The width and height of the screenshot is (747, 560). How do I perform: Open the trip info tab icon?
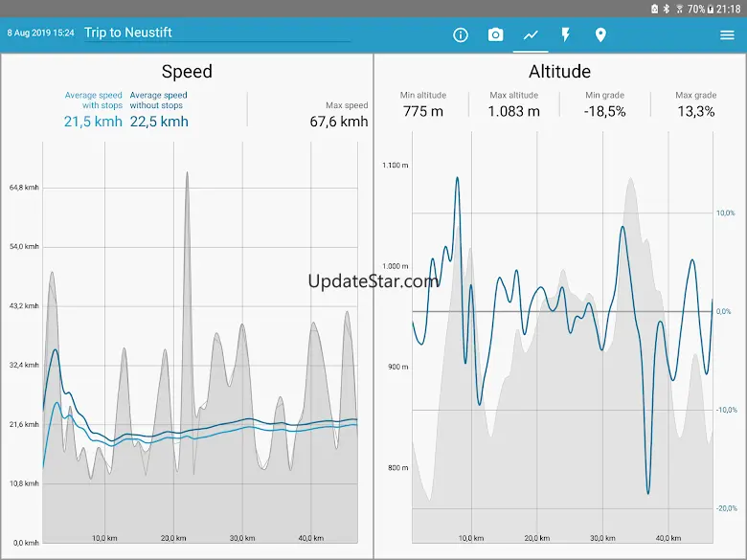(461, 35)
